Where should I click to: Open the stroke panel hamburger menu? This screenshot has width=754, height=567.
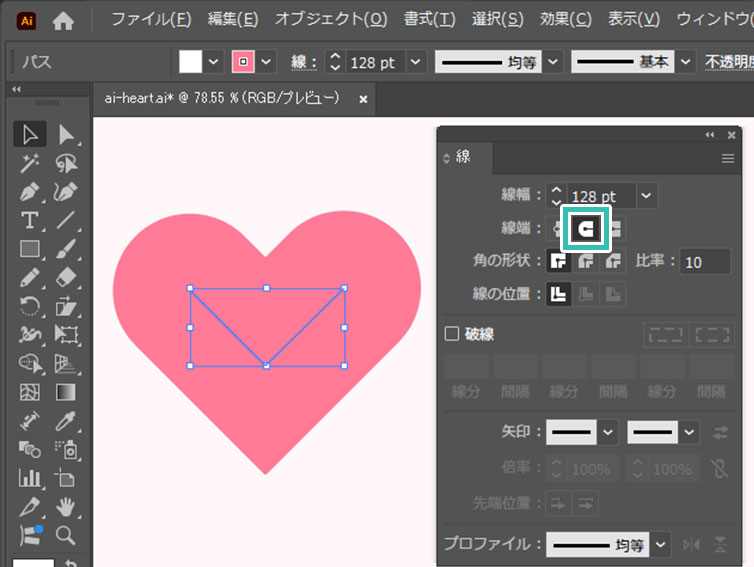728,158
